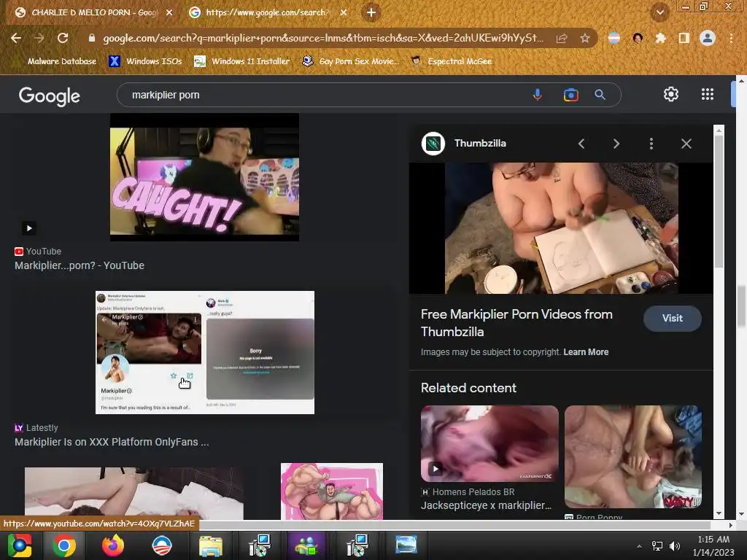Click the horizontal scrollbar right arrow
The image size is (747, 560).
pyautogui.click(x=731, y=525)
